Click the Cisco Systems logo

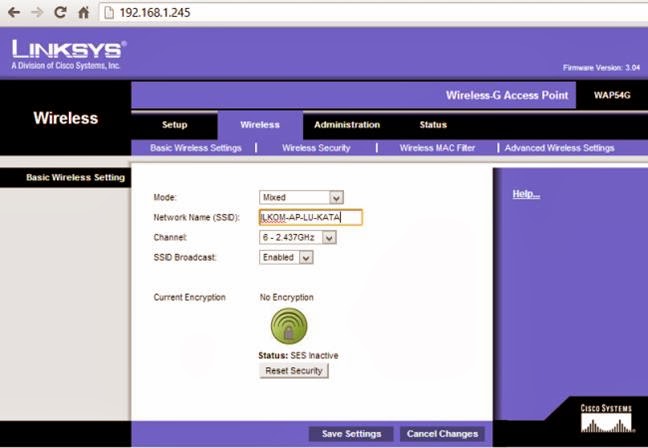point(606,419)
